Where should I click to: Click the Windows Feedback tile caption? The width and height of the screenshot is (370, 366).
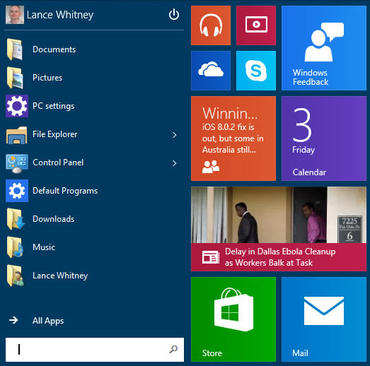[x=310, y=77]
